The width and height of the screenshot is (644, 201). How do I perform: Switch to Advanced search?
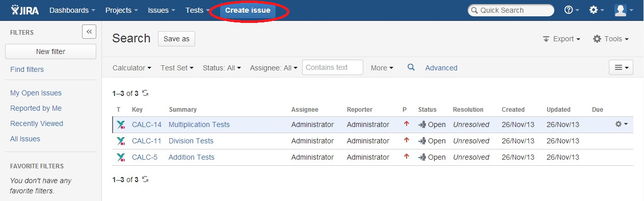coord(441,68)
